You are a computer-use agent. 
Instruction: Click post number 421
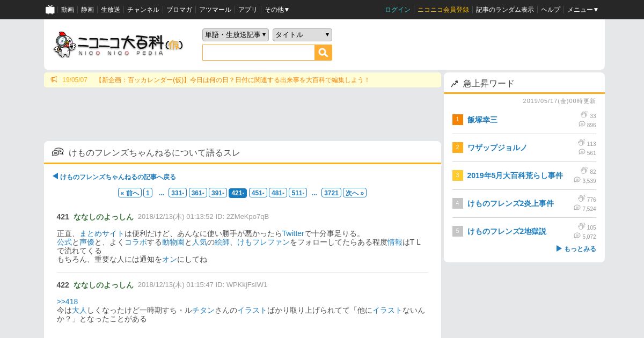[x=63, y=217]
